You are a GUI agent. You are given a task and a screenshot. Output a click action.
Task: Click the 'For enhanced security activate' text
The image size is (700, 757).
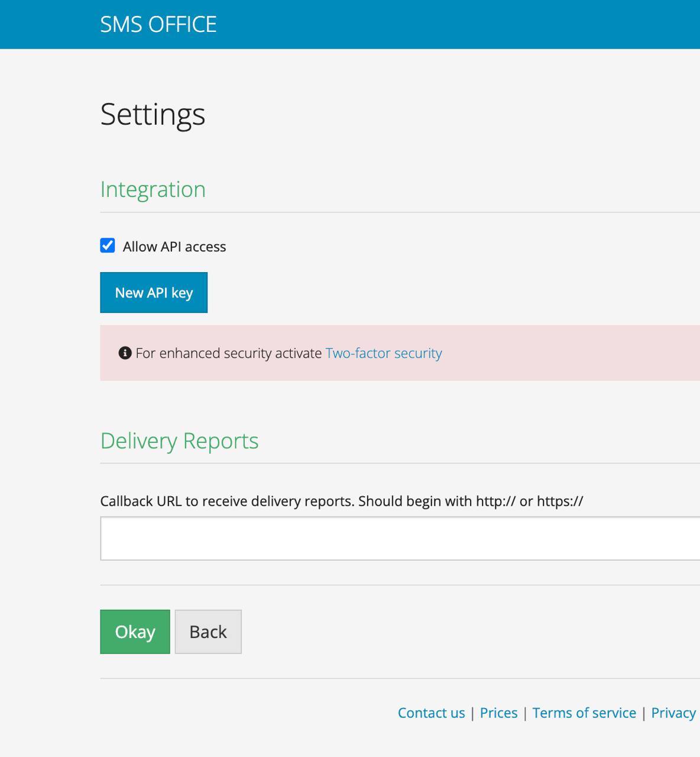coord(229,353)
